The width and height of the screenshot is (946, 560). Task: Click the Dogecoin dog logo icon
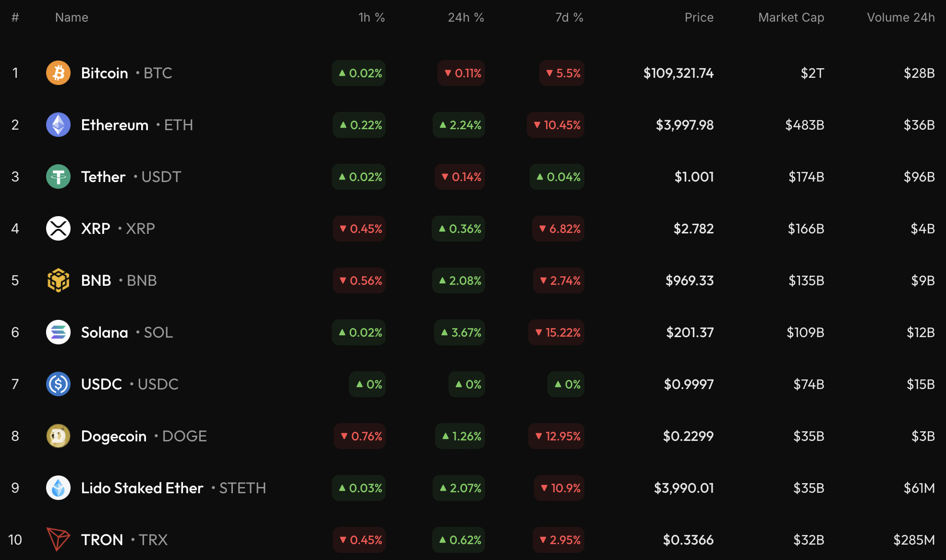click(58, 436)
